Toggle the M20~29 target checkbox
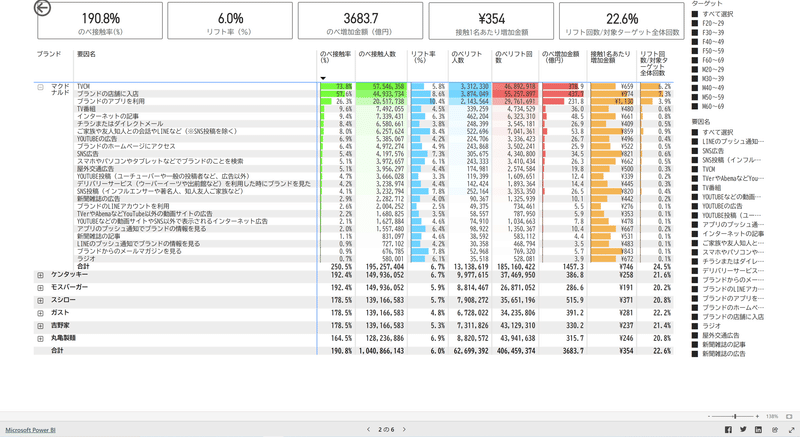800x437 pixels. [695, 69]
